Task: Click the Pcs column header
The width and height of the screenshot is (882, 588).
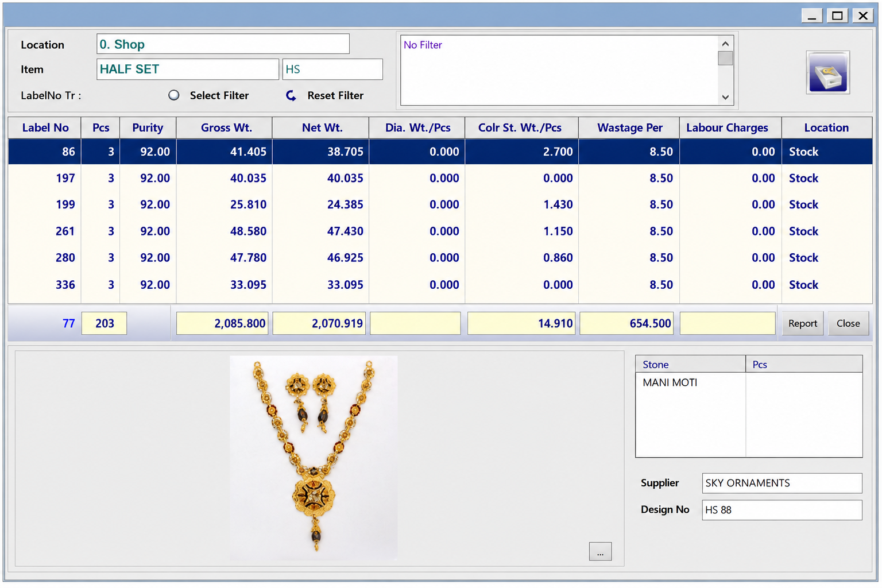Action: coord(100,128)
